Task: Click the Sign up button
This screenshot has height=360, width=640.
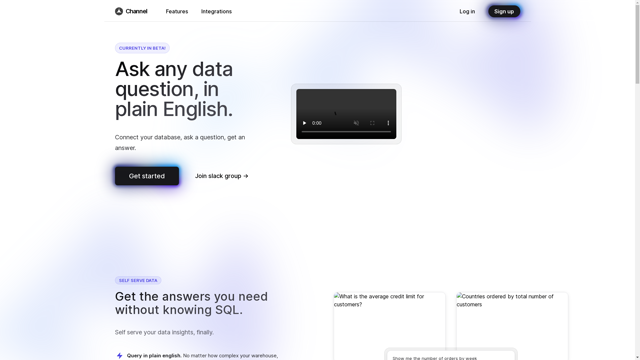Action: pos(504,11)
